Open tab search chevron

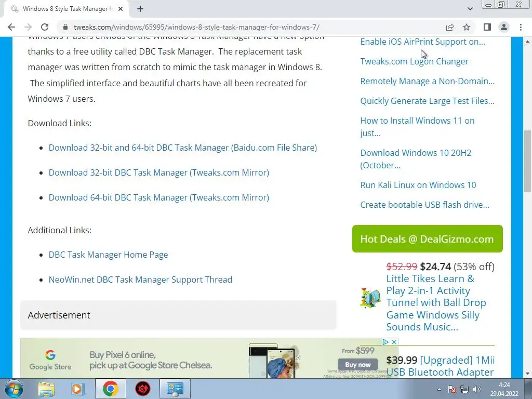[470, 9]
